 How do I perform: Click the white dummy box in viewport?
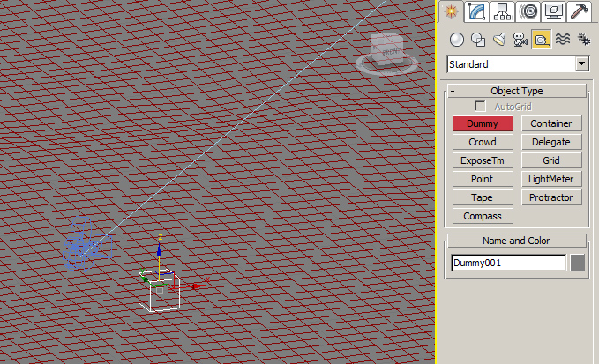[x=159, y=291]
